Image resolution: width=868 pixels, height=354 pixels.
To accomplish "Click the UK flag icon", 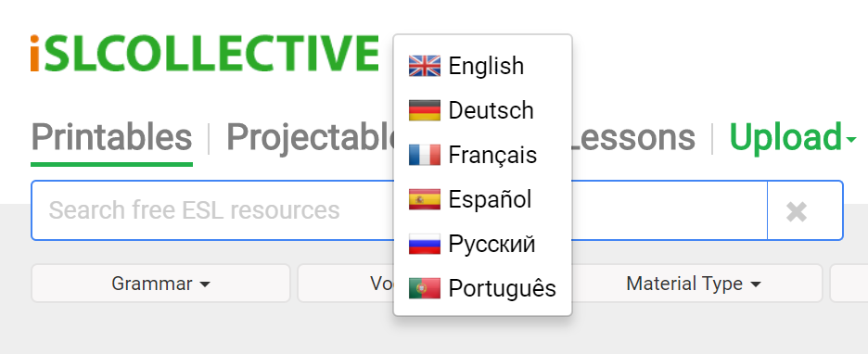I will [425, 66].
